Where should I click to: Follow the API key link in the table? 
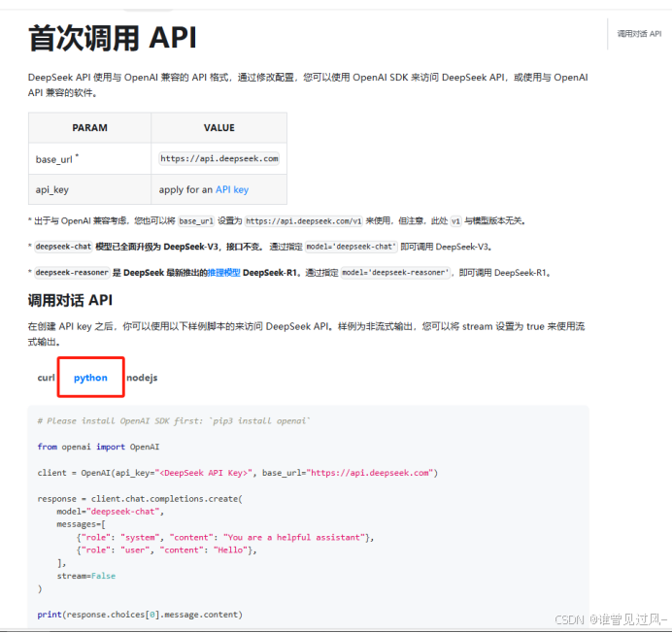(232, 189)
